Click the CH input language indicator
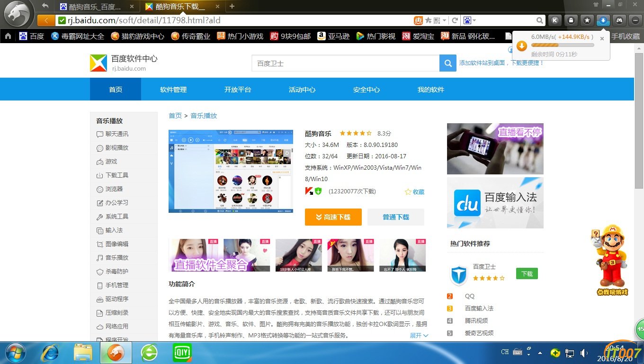The image size is (644, 364). 505,352
